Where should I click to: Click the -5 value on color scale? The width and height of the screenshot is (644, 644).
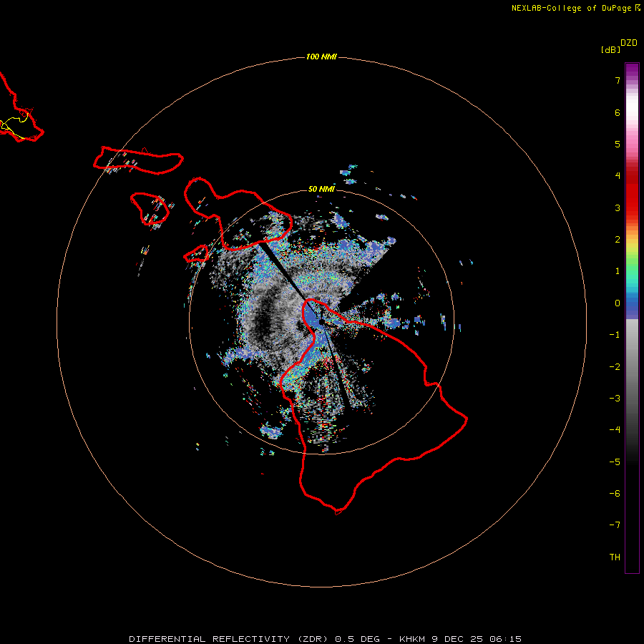point(615,462)
